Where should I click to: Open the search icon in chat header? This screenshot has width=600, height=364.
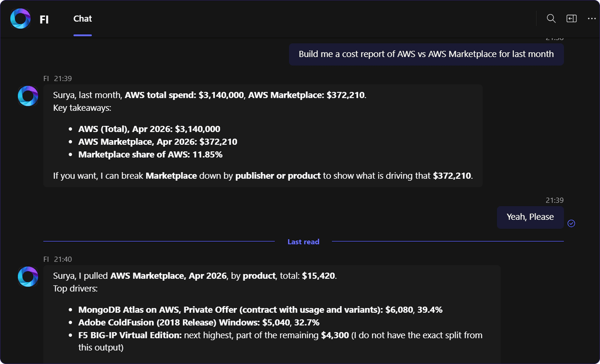click(x=551, y=19)
